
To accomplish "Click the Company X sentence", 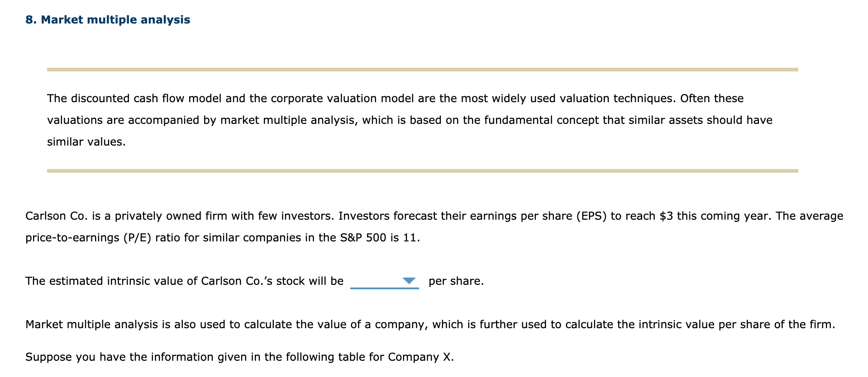I will (240, 356).
